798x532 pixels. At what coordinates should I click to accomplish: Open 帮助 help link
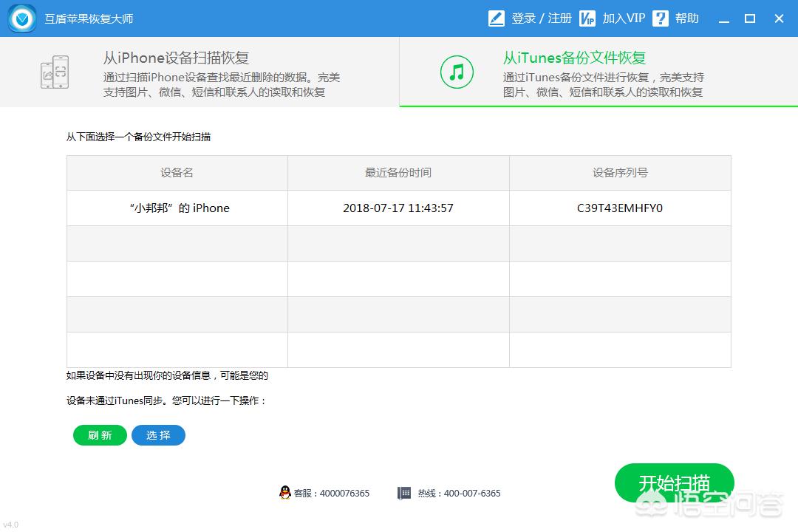[686, 18]
